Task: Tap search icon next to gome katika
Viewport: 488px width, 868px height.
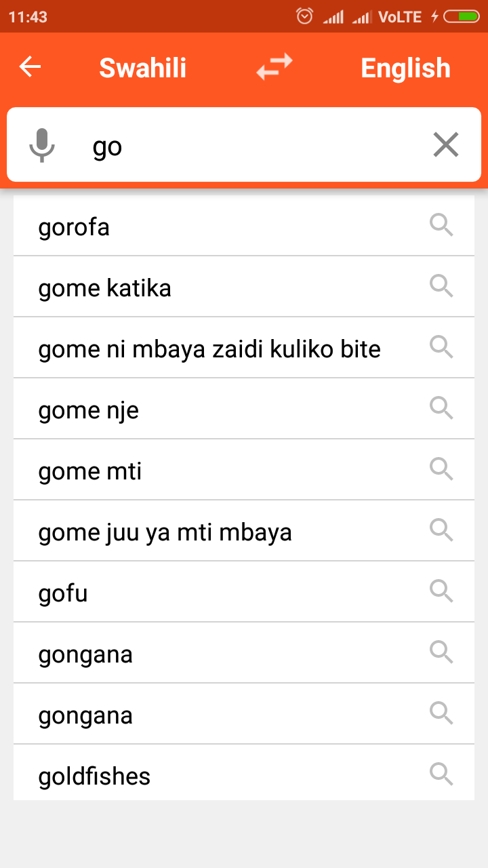Action: 441,286
